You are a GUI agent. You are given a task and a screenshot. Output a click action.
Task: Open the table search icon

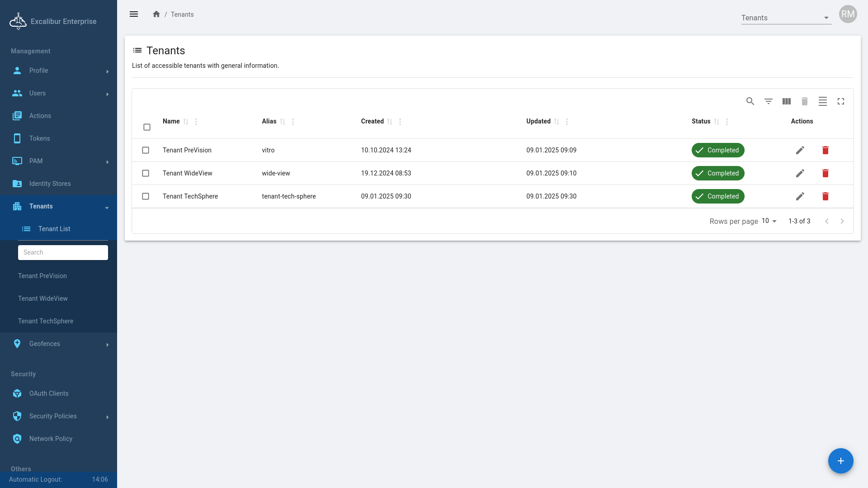click(x=750, y=101)
